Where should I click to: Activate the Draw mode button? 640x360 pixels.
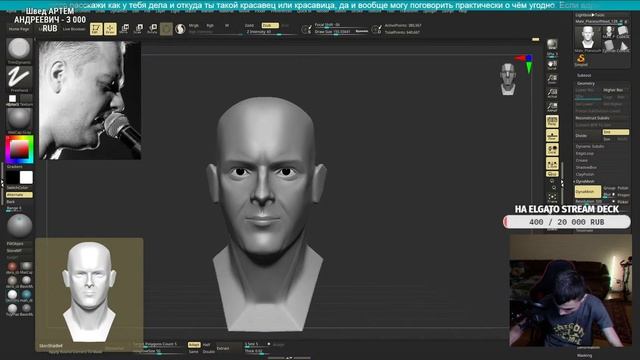pos(110,29)
